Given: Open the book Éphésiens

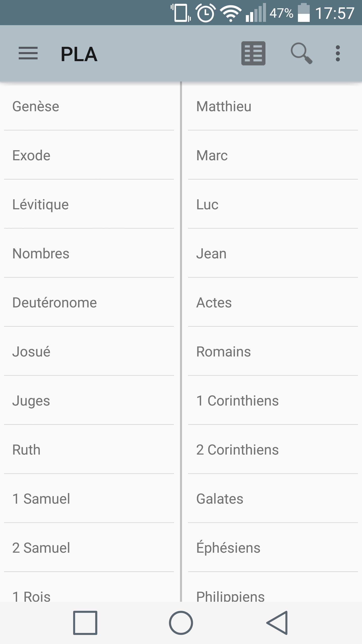Looking at the screenshot, I should pos(273,548).
